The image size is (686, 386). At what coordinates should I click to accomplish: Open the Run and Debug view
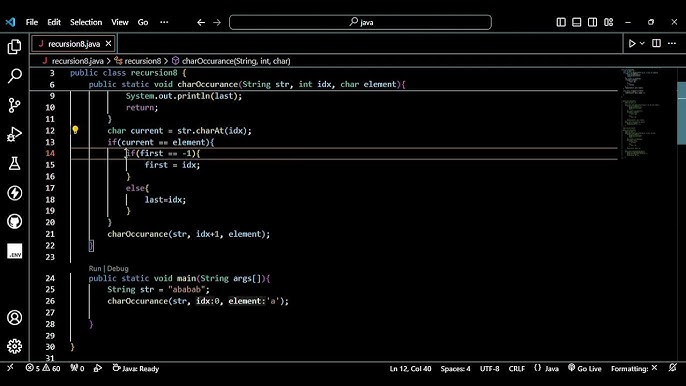tap(14, 134)
